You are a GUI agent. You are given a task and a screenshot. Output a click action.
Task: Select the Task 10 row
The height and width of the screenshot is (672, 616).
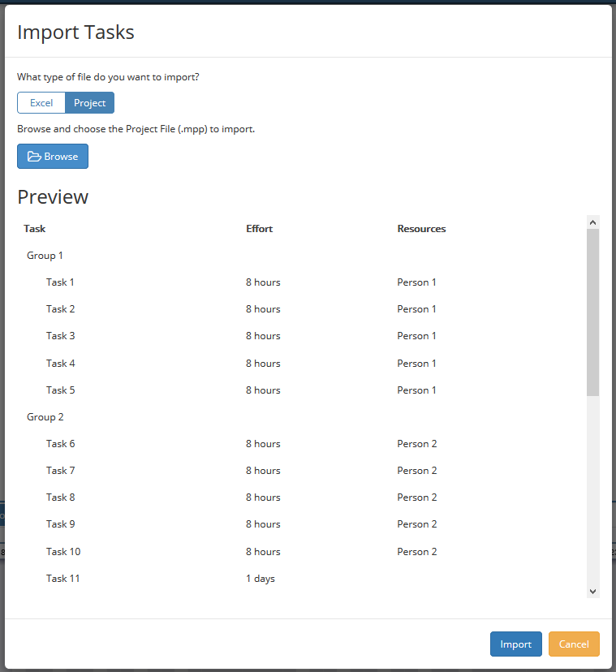[302, 552]
